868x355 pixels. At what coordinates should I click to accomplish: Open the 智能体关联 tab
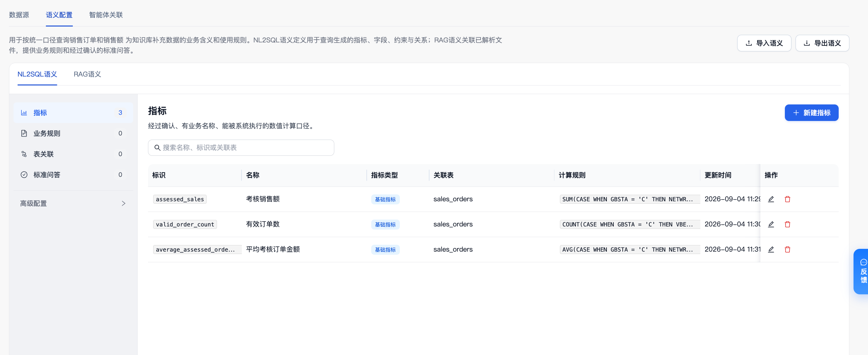[106, 15]
